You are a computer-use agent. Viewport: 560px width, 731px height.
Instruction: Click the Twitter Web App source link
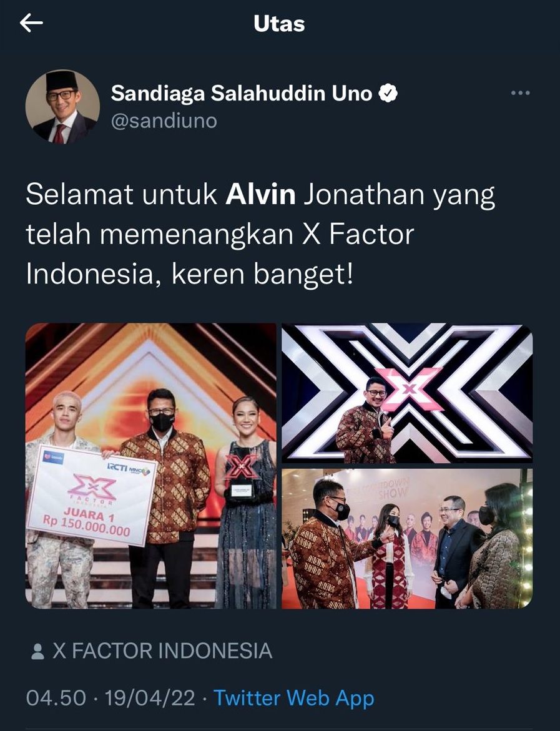pyautogui.click(x=294, y=698)
